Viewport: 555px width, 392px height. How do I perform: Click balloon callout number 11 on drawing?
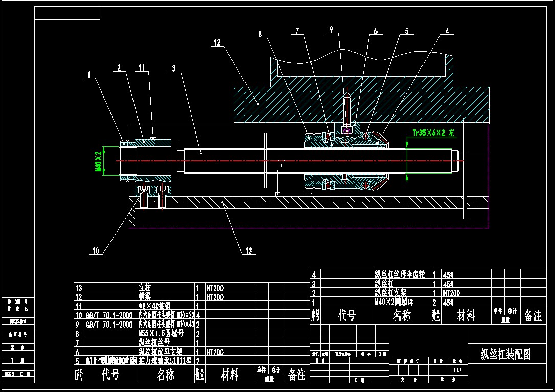142,67
